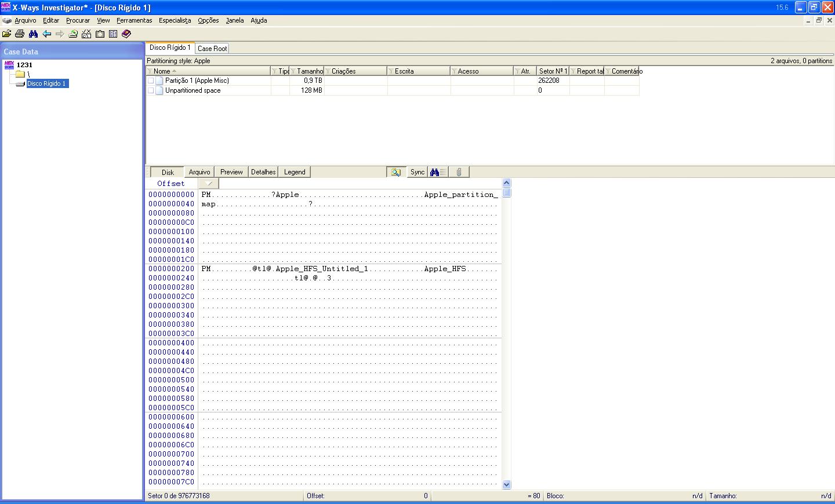835x504 pixels.
Task: Click sector value 262208
Action: (x=549, y=81)
